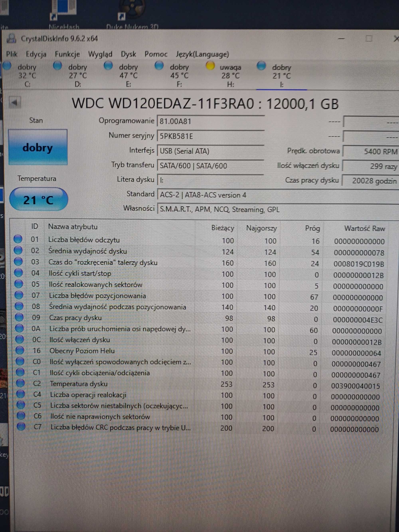399x532 pixels.
Task: Click the Litera dysku field
Action: click(x=210, y=180)
